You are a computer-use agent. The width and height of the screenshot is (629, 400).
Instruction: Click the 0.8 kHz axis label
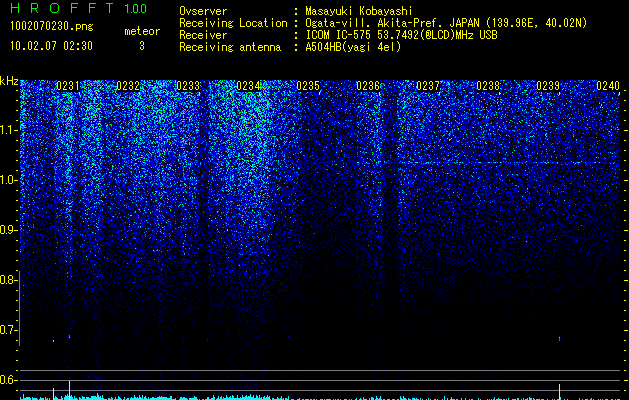[x=8, y=280]
